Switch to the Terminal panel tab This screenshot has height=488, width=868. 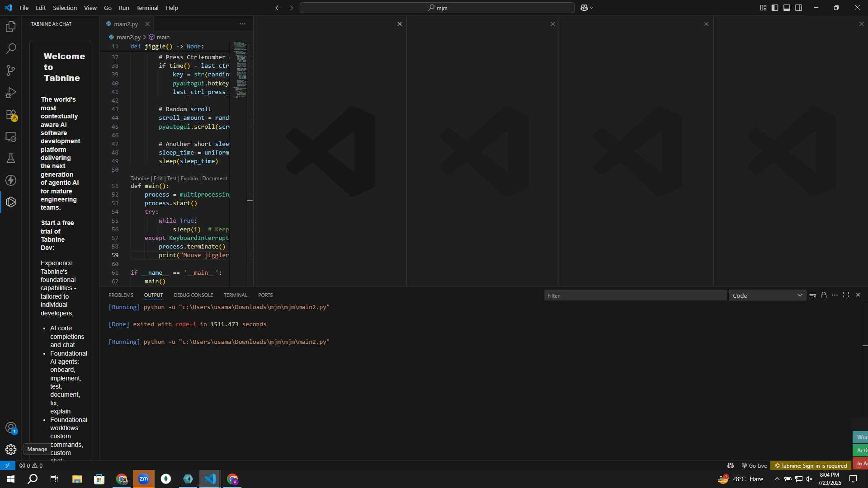236,295
